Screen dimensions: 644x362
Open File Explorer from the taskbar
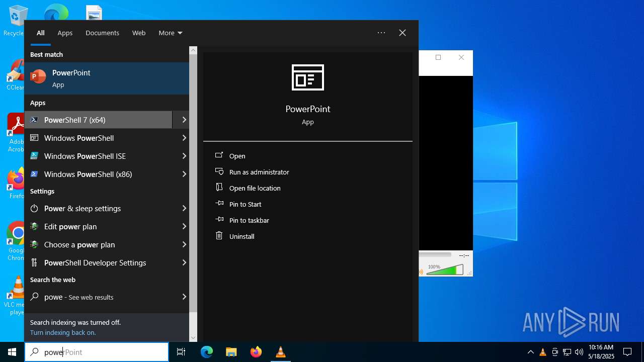231,352
